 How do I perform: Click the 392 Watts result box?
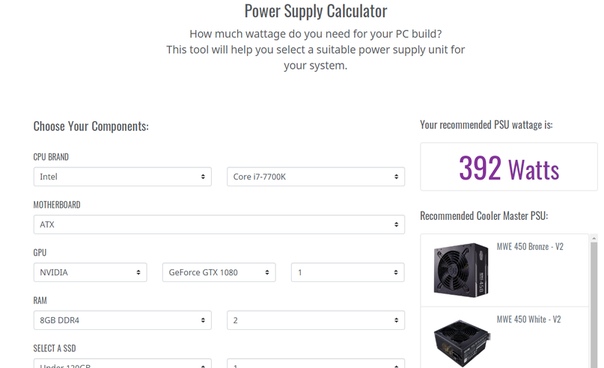point(509,166)
